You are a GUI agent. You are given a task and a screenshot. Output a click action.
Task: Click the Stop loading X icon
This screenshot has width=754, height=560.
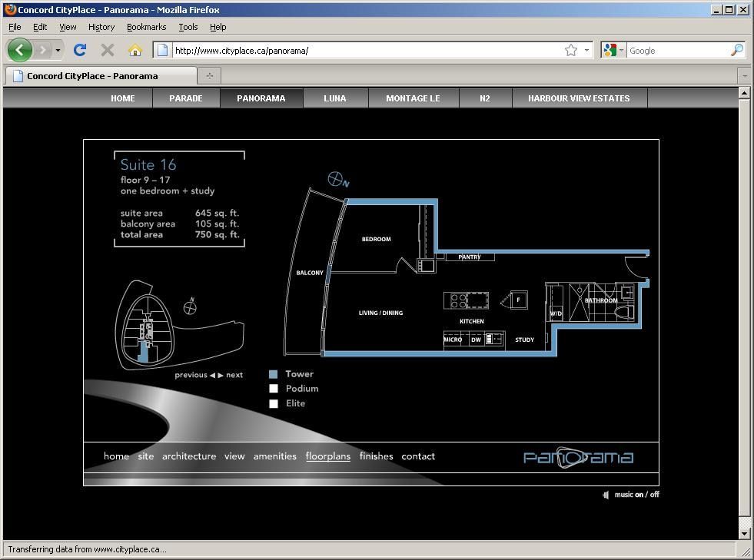[x=108, y=50]
